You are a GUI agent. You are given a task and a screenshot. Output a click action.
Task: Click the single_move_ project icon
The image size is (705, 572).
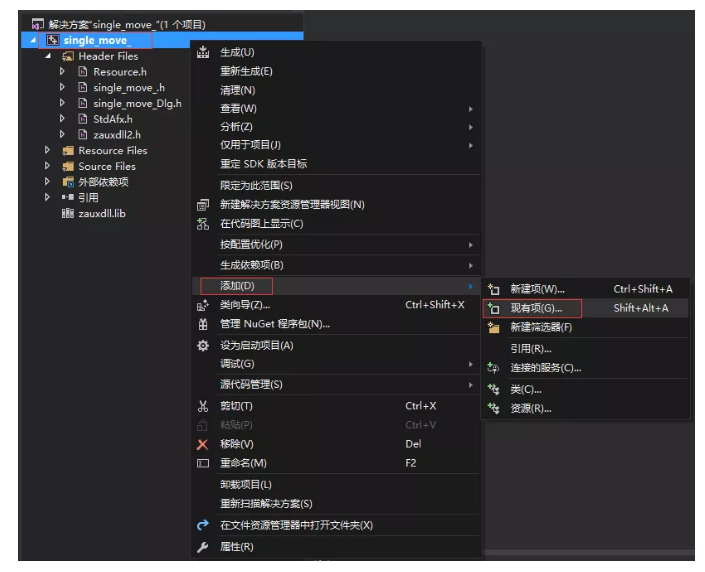coord(53,40)
